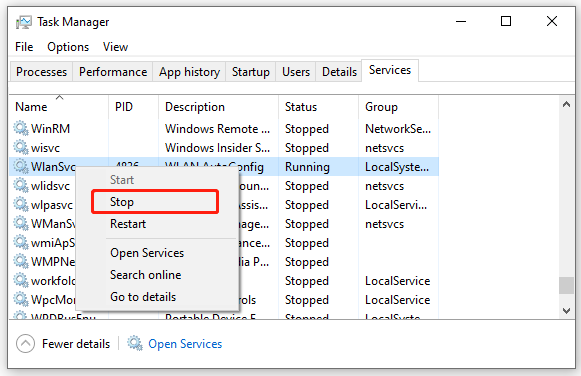Click the Stopped status of wisvc
This screenshot has height=376, width=581.
pyautogui.click(x=307, y=148)
